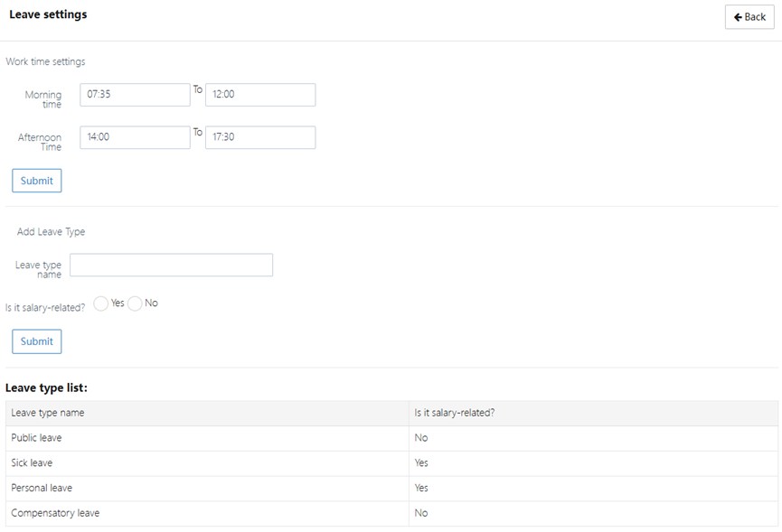Viewport: 782px width, 532px height.
Task: Select the Compensatory leave row
Action: click(55, 513)
